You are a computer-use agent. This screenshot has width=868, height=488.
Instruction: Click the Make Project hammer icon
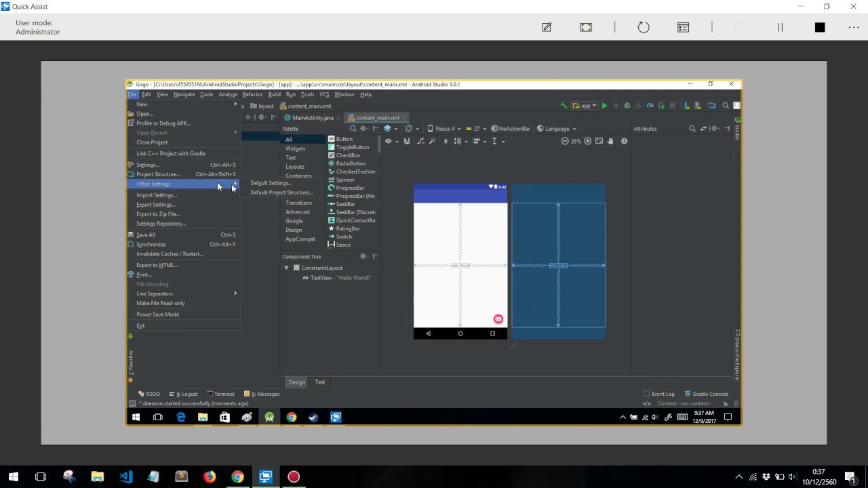[x=563, y=105]
